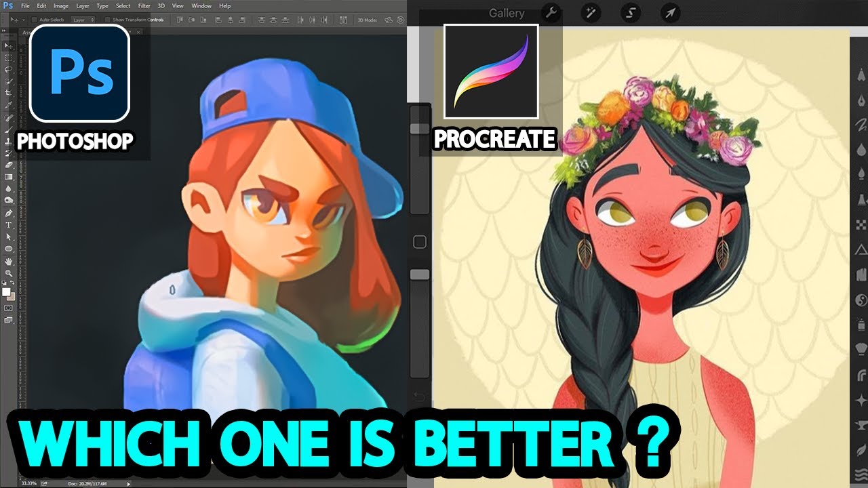Image resolution: width=868 pixels, height=488 pixels.
Task: Select the Lasso tool
Action: 9,69
